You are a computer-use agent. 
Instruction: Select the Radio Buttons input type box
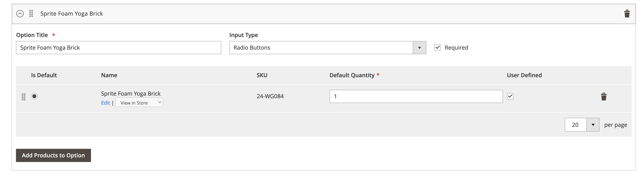pyautogui.click(x=321, y=48)
